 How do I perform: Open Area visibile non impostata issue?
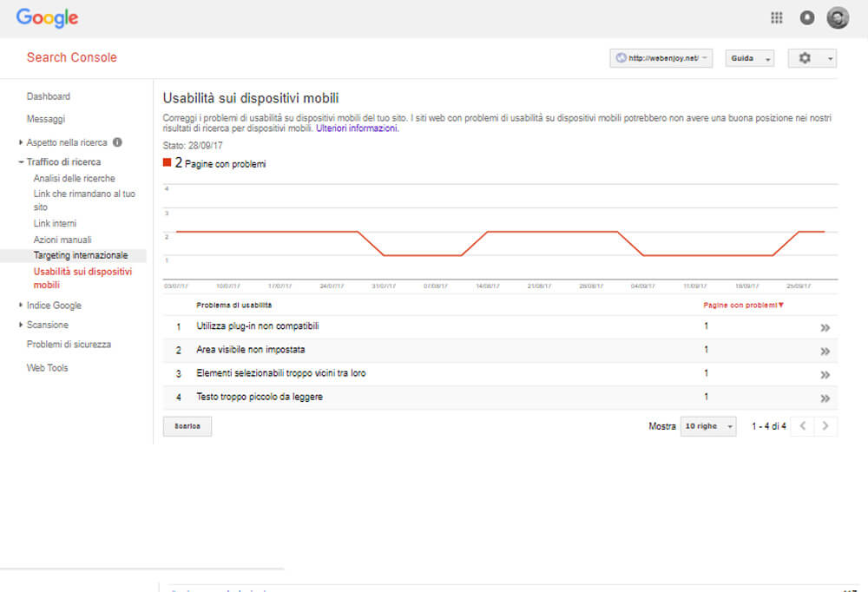click(x=251, y=350)
